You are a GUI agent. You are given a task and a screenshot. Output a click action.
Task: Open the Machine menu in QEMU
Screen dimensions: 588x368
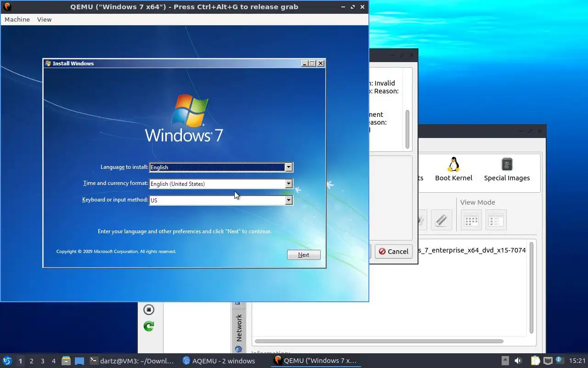pyautogui.click(x=17, y=19)
